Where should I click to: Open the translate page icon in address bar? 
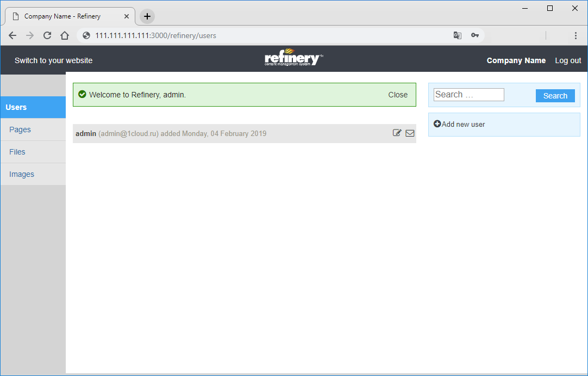click(x=458, y=35)
